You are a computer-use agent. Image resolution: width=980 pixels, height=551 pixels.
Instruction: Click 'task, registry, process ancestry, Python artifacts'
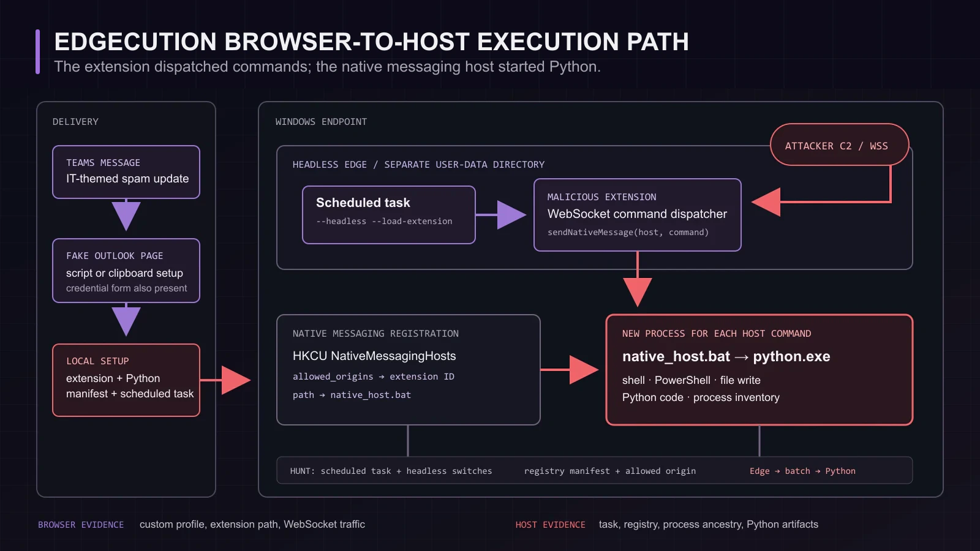[x=709, y=524]
